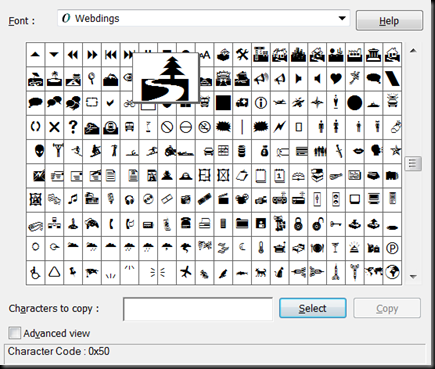Select the no-smoking sign glyph
435x369 pixels.
204,127
